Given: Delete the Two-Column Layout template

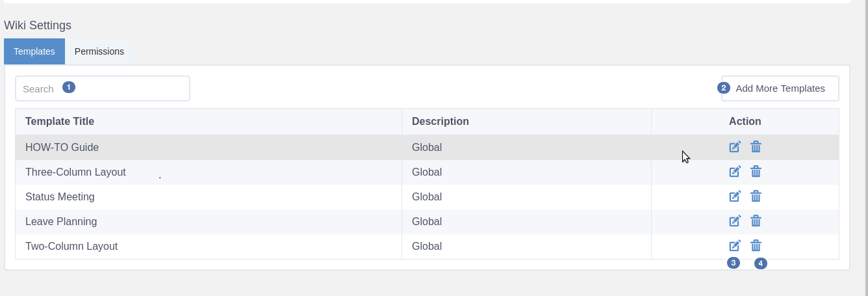Looking at the screenshot, I should 756,246.
